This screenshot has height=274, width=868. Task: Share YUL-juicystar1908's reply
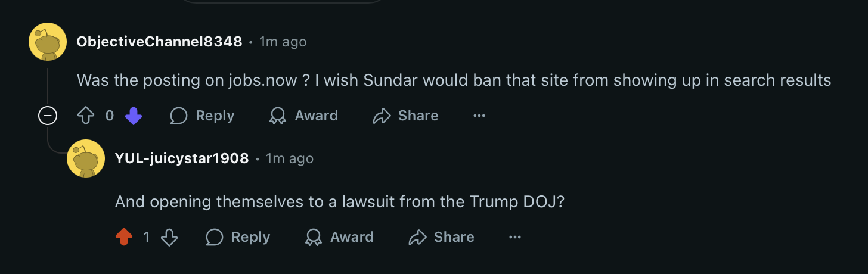coord(441,237)
